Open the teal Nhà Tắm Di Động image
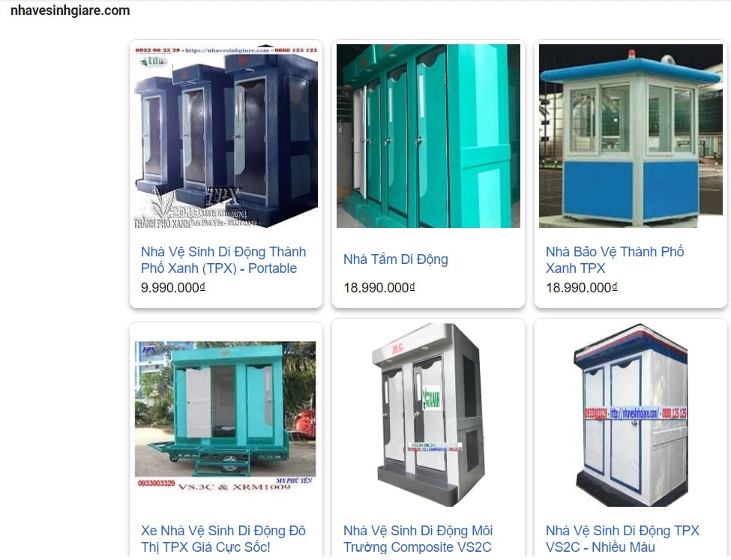This screenshot has height=560, width=731. click(428, 136)
